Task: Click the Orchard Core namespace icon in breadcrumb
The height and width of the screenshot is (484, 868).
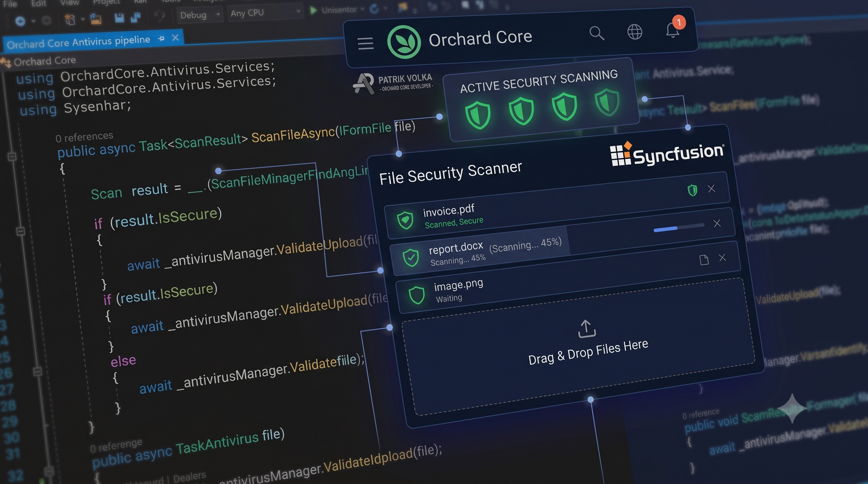Action: [6, 63]
